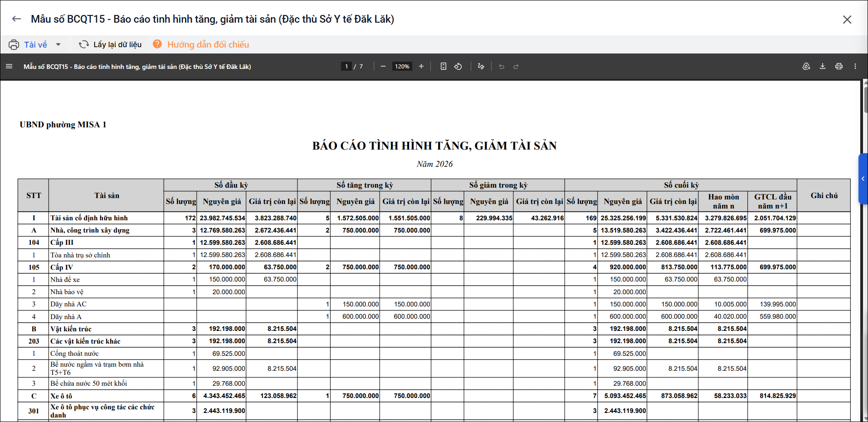Click the value 814.825.929
Image resolution: width=868 pixels, height=422 pixels.
(778, 396)
